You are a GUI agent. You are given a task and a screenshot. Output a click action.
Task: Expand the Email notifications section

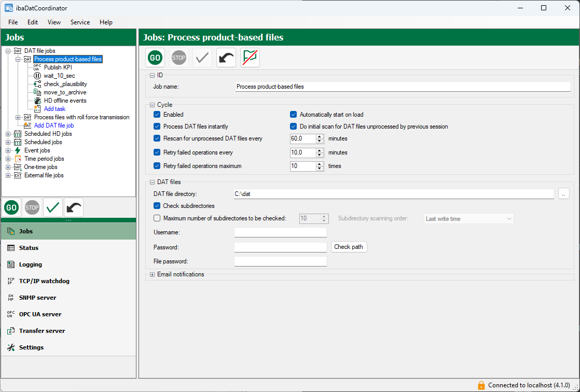pos(152,274)
